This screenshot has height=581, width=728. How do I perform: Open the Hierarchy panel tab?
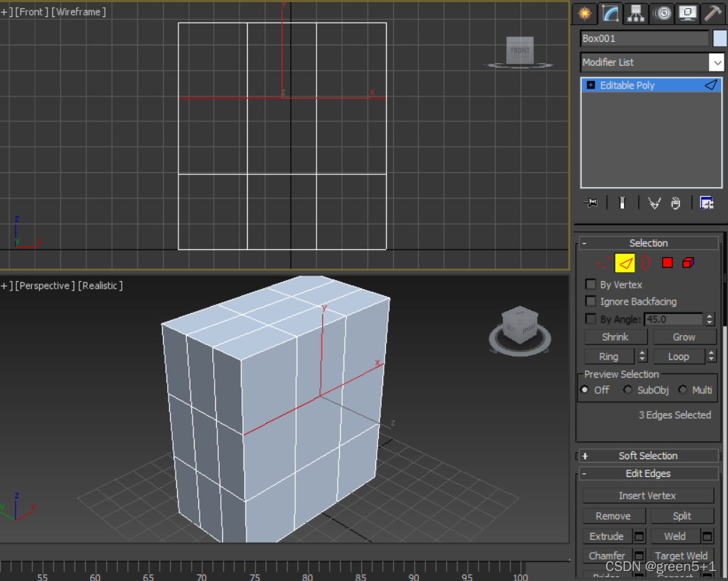pyautogui.click(x=636, y=13)
